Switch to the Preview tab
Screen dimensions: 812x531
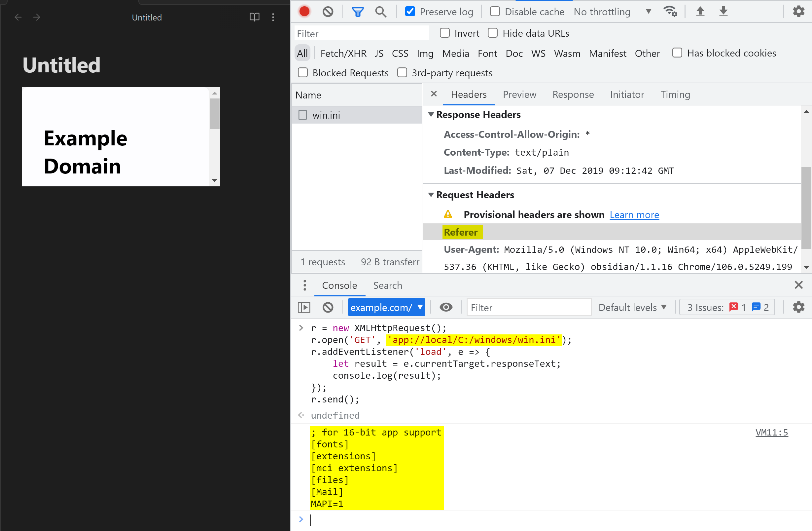[x=519, y=95]
